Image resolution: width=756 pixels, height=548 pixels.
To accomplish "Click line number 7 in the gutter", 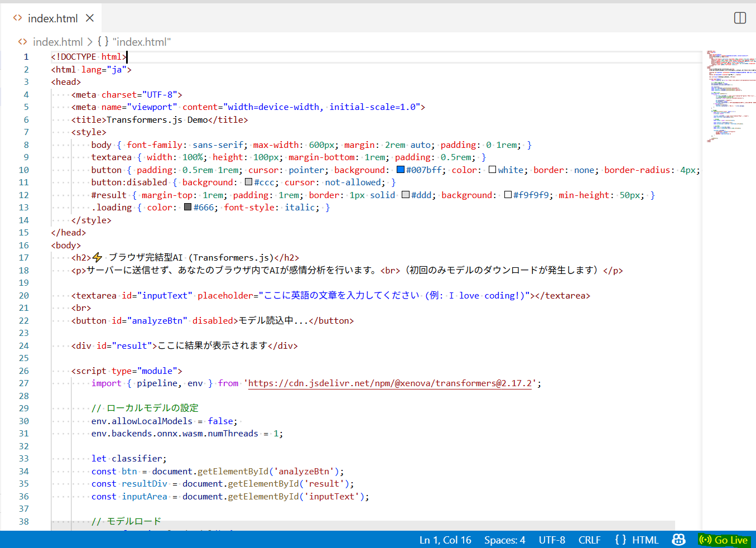I will click(x=26, y=132).
